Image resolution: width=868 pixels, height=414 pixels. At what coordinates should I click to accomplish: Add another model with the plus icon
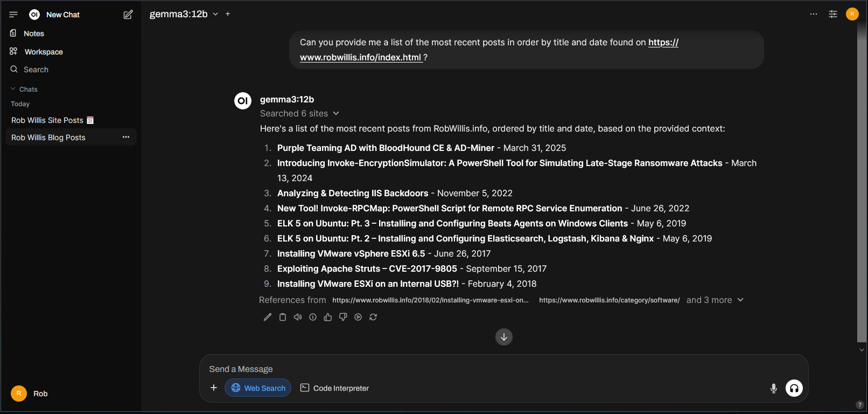(x=228, y=14)
